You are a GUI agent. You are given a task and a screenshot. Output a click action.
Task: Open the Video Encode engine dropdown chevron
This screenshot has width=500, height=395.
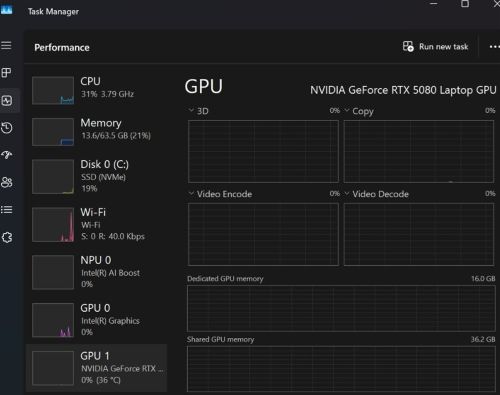click(x=191, y=193)
